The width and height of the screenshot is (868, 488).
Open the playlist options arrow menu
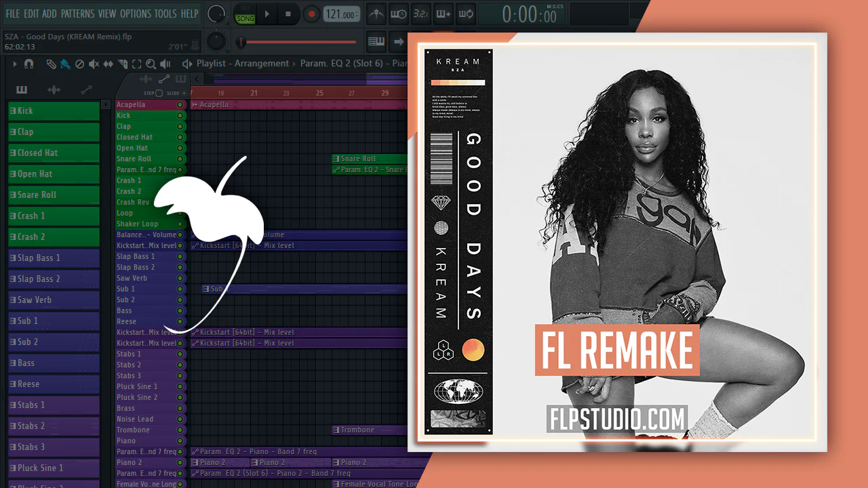point(14,64)
